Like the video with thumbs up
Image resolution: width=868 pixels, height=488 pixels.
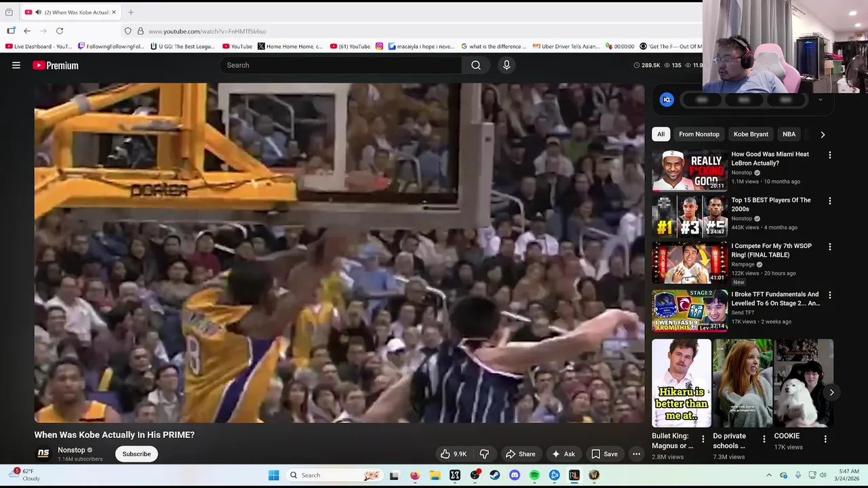pyautogui.click(x=454, y=454)
